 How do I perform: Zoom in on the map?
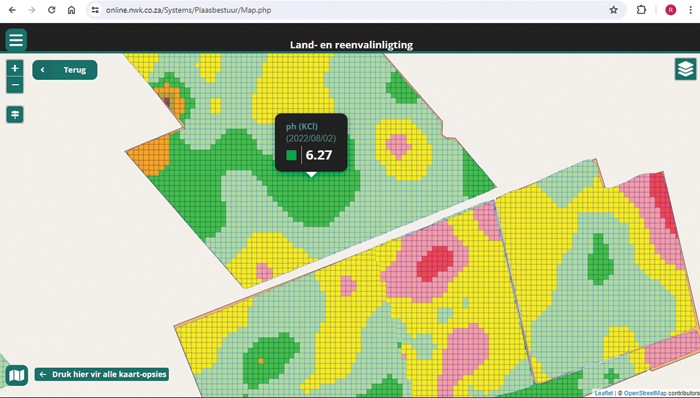coord(15,68)
